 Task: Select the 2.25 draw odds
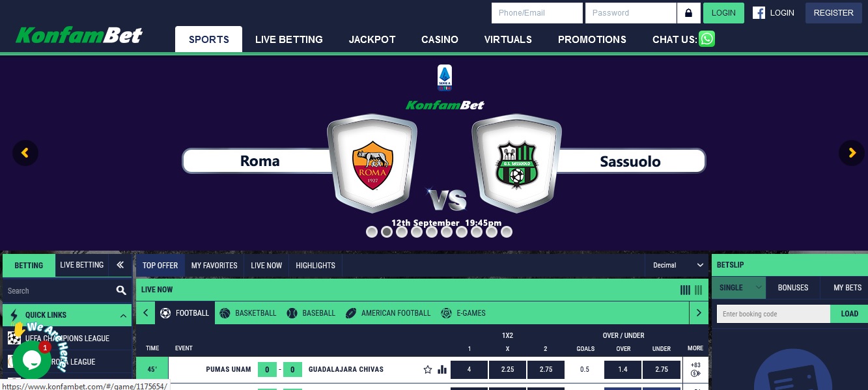pyautogui.click(x=507, y=369)
